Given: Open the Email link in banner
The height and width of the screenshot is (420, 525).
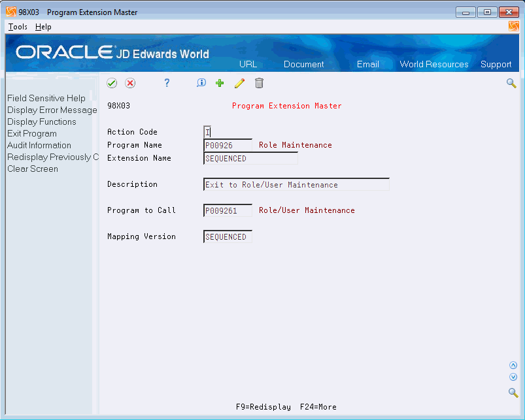Looking at the screenshot, I should 367,64.
